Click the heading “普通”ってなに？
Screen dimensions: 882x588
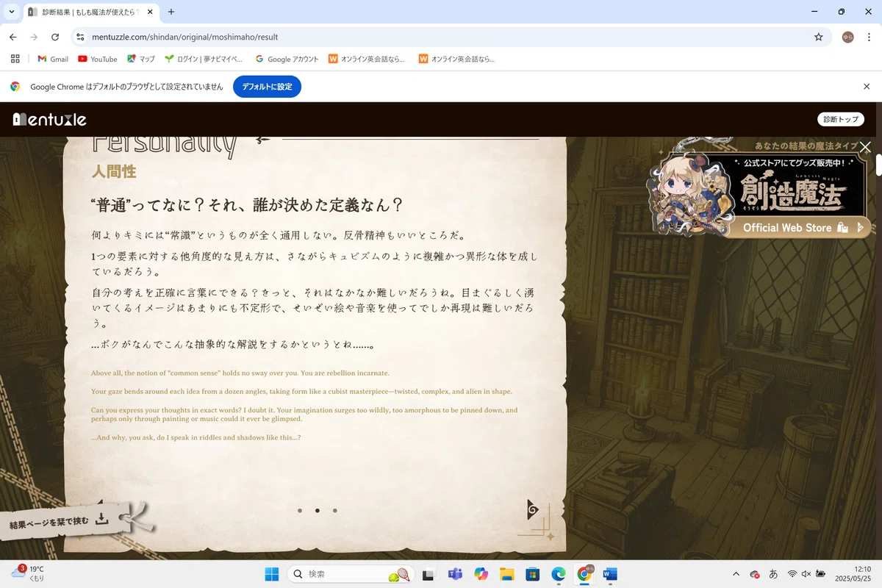tap(246, 205)
